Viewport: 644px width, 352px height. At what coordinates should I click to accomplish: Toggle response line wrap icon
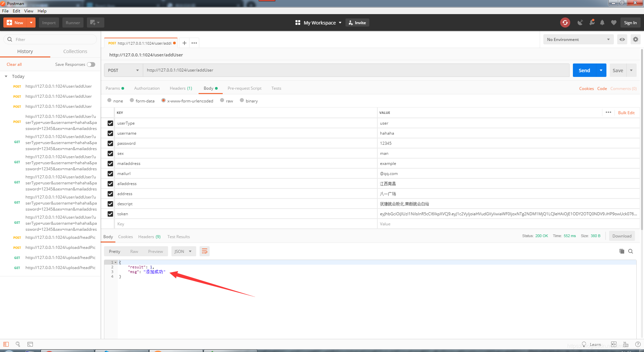coord(205,251)
